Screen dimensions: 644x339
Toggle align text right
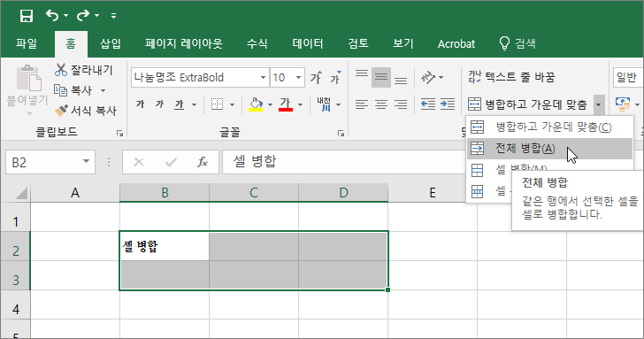click(401, 104)
